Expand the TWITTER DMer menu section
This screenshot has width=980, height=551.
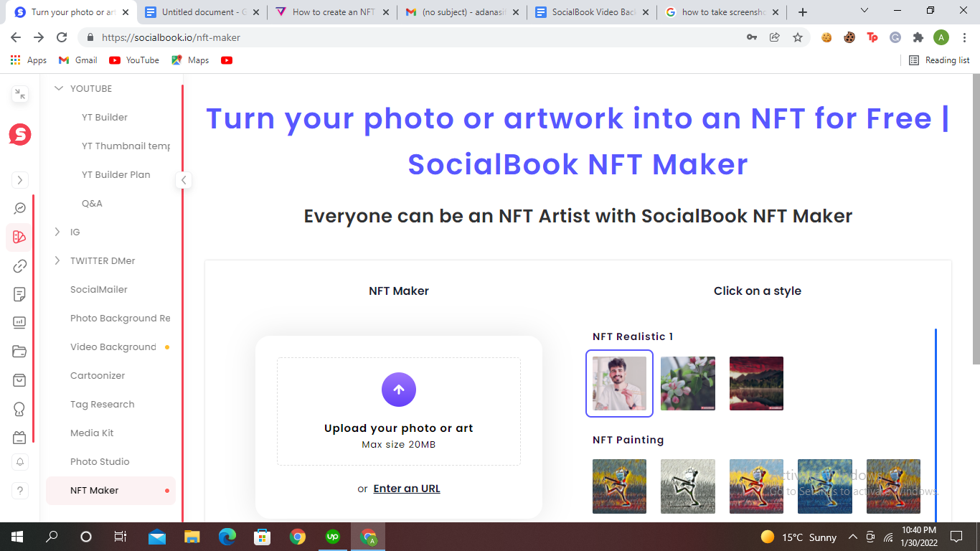57,260
